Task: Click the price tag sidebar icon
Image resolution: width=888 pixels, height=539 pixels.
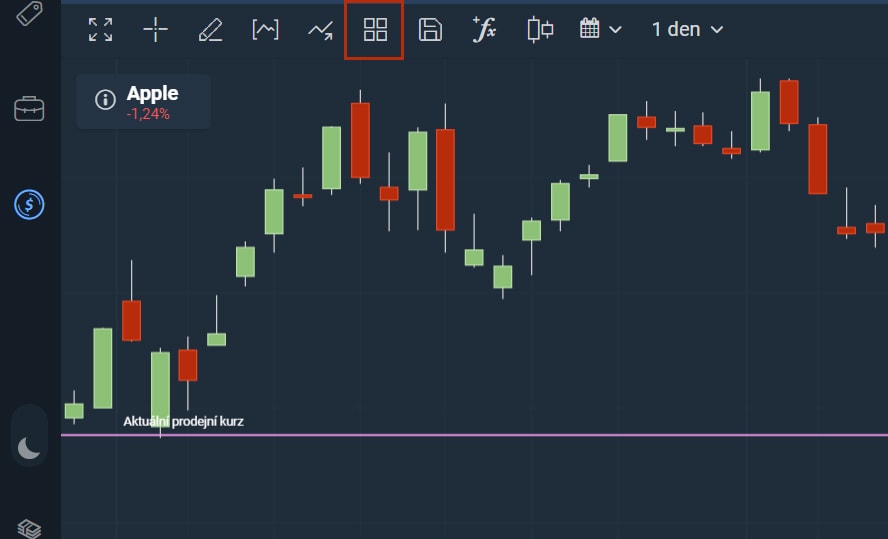Action: tap(29, 13)
